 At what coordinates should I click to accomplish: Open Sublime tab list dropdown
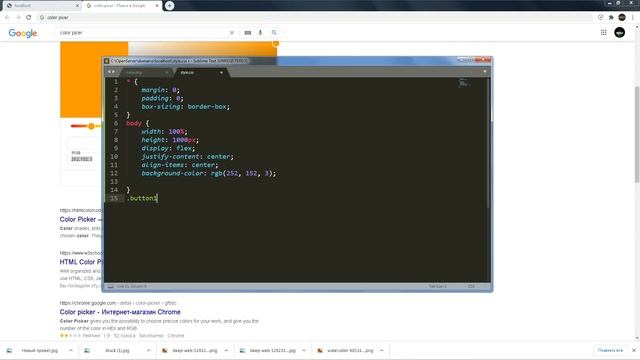(484, 71)
